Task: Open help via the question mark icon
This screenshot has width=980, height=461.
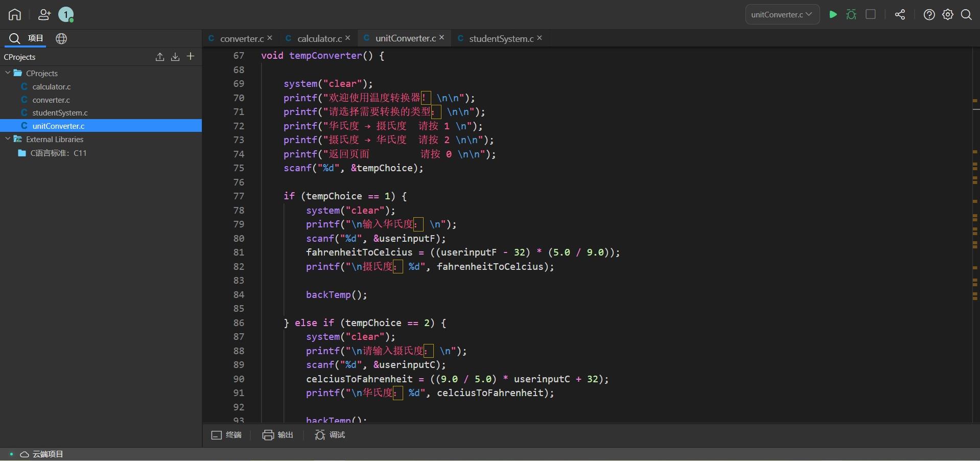Action: [x=929, y=14]
